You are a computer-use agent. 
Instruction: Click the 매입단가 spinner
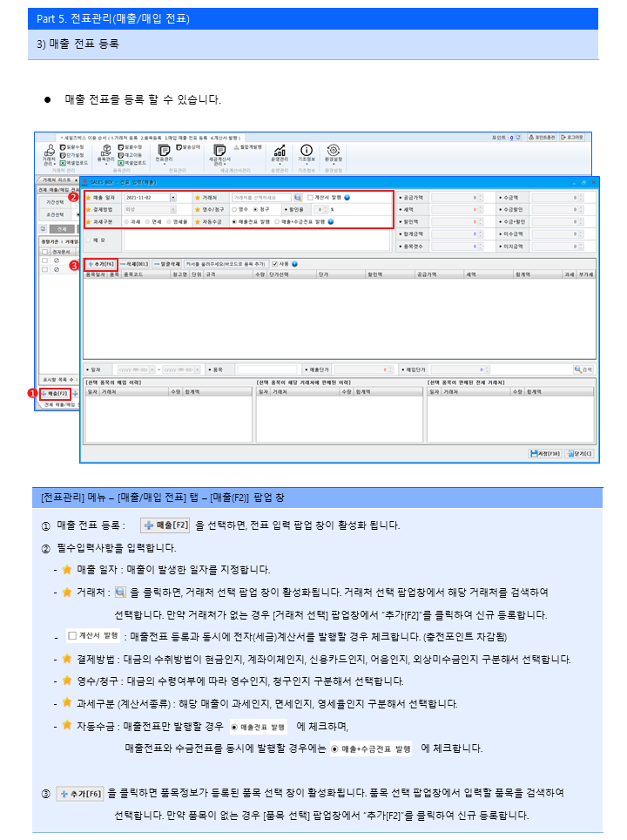(487, 369)
